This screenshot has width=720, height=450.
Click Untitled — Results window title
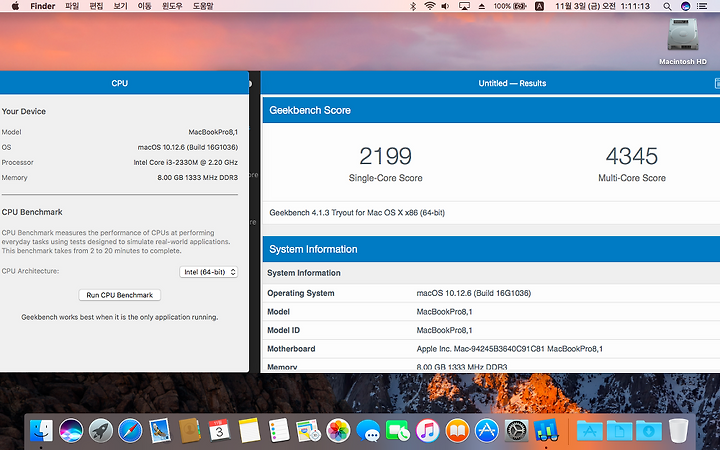(512, 83)
